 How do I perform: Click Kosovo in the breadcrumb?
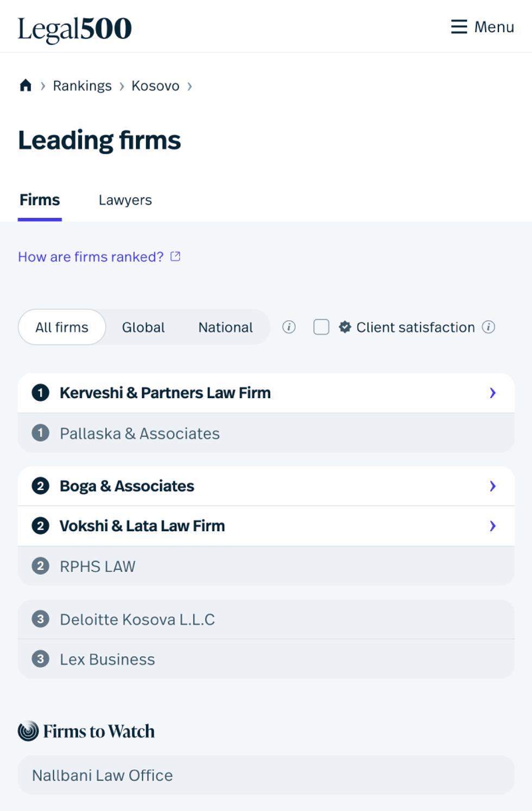155,86
